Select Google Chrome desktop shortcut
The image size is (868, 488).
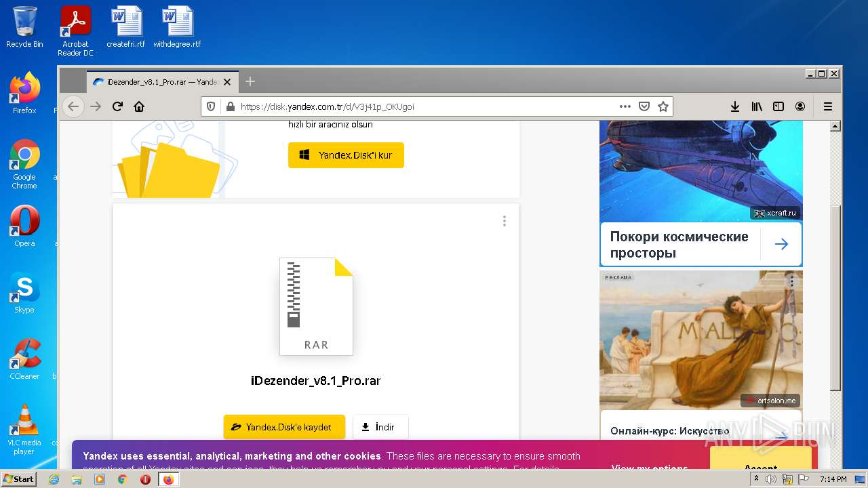coord(24,165)
